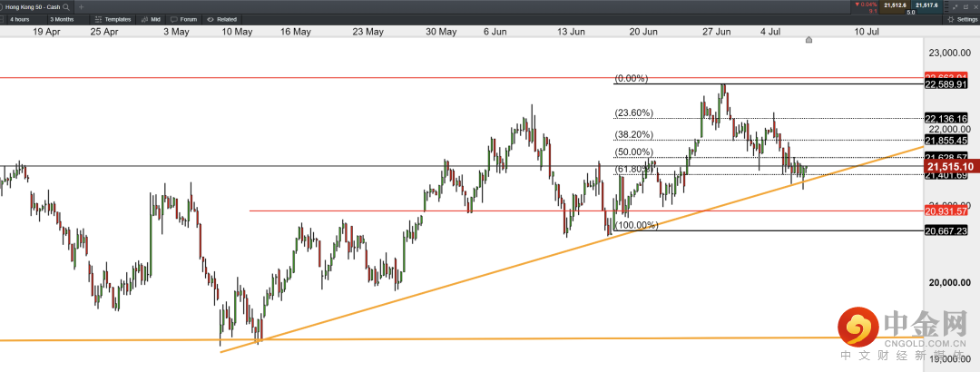The width and height of the screenshot is (980, 372).
Task: Click the time axis position marker
Action: pyautogui.click(x=808, y=40)
